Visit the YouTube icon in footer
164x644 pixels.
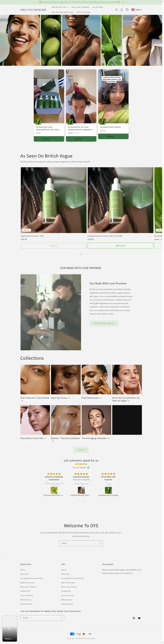[139, 618]
